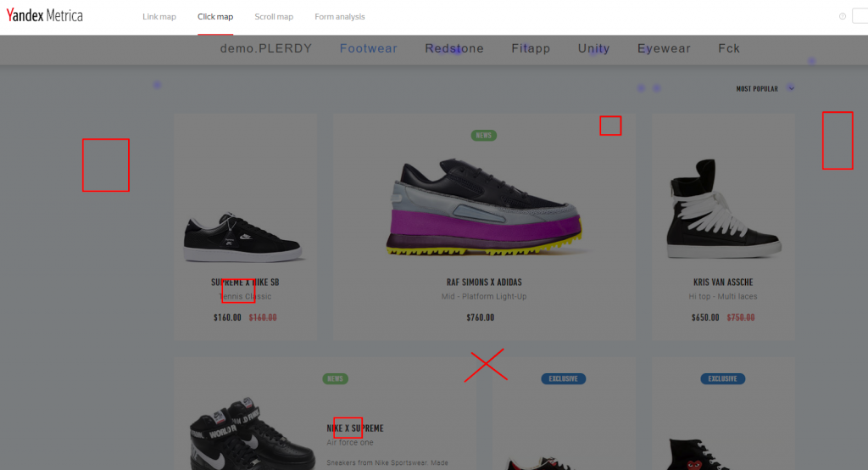Viewport: 868px width, 470px height.
Task: Go to the Form analysis tab
Action: (340, 17)
